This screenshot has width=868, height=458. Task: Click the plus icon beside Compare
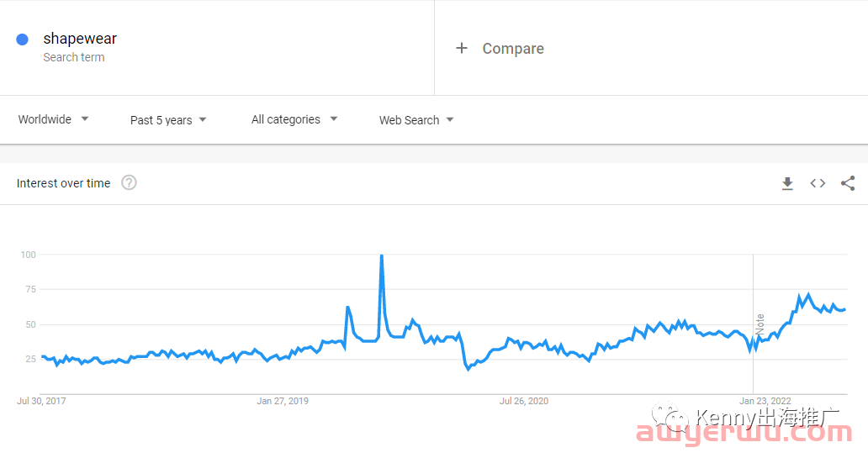click(x=462, y=48)
